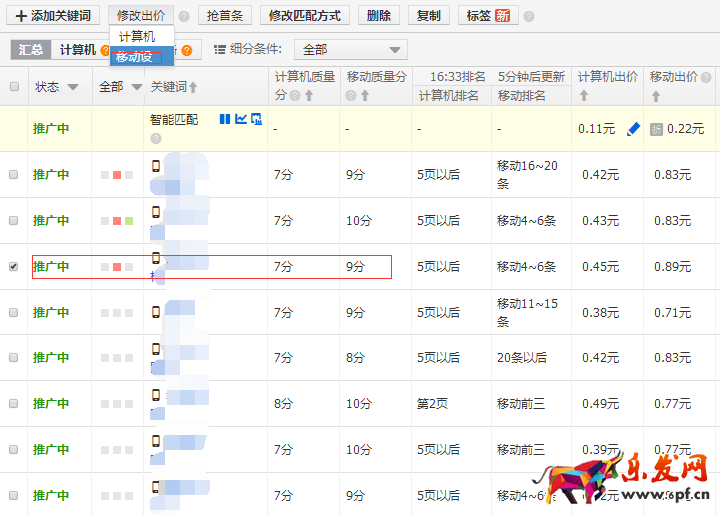Viewport: 720px width, 515px height.
Task: Toggle the select-all checkbox in table header
Action: [14, 87]
